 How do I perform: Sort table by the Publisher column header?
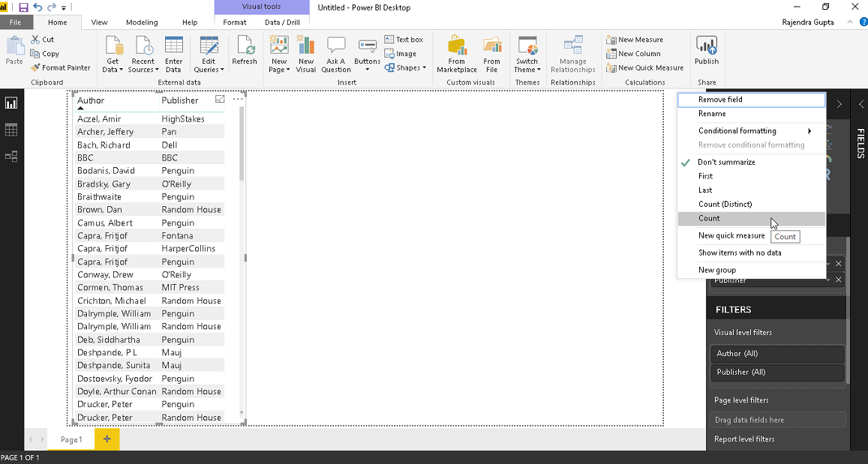[x=180, y=100]
